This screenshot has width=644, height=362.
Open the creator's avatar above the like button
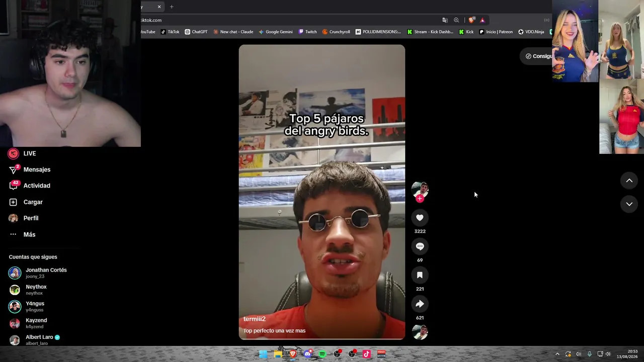420,189
